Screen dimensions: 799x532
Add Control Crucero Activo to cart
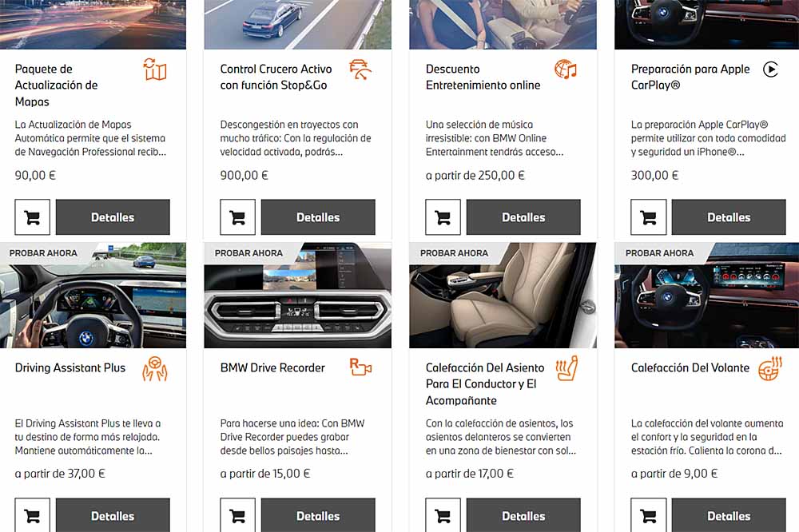237,217
